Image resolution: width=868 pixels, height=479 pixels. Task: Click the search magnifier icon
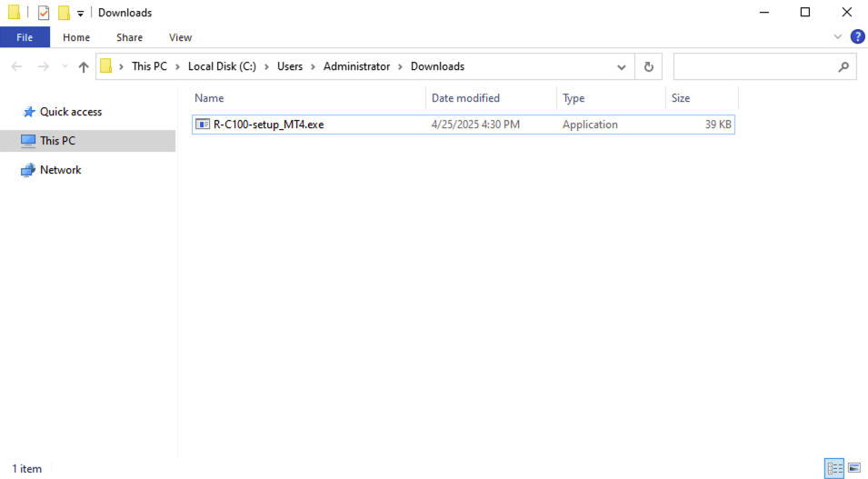coord(843,67)
